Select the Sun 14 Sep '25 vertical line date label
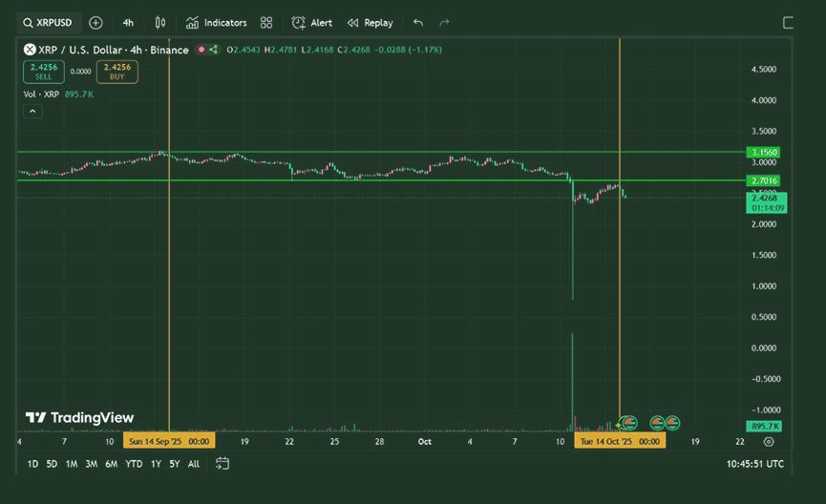This screenshot has height=504, width=826. [x=169, y=441]
